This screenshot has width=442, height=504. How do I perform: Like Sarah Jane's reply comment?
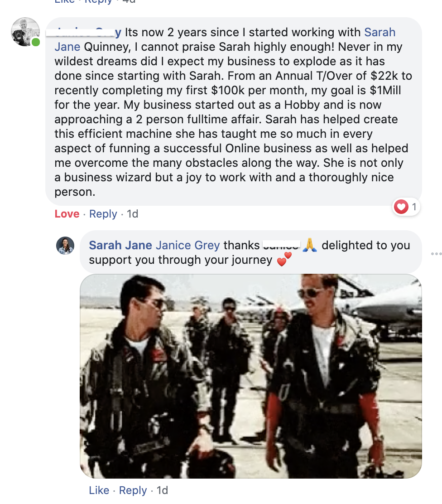[99, 490]
